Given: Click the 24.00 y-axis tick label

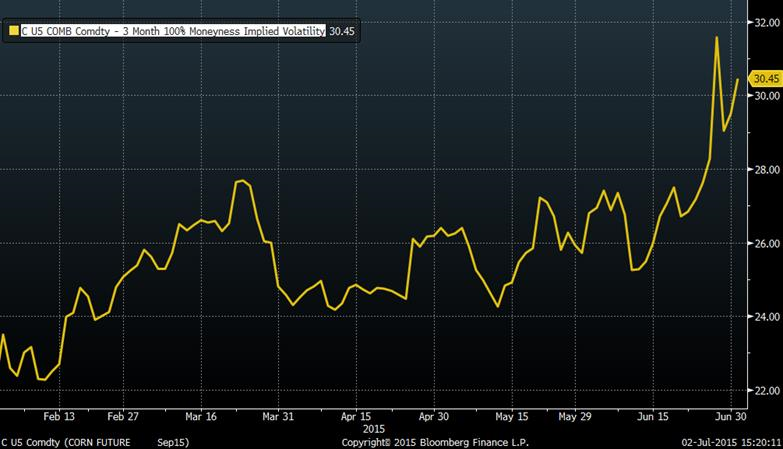Looking at the screenshot, I should 766,317.
